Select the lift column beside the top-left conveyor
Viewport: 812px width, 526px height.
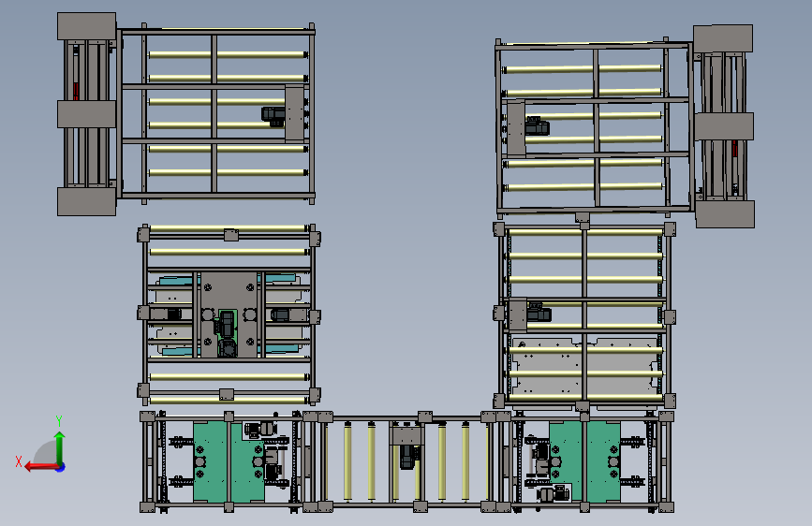click(86, 114)
